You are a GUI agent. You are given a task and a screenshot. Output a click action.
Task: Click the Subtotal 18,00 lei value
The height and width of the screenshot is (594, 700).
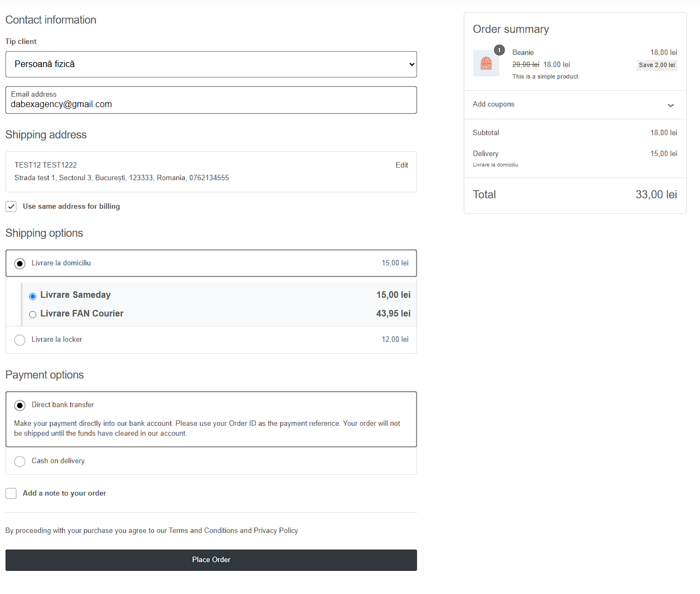(664, 133)
